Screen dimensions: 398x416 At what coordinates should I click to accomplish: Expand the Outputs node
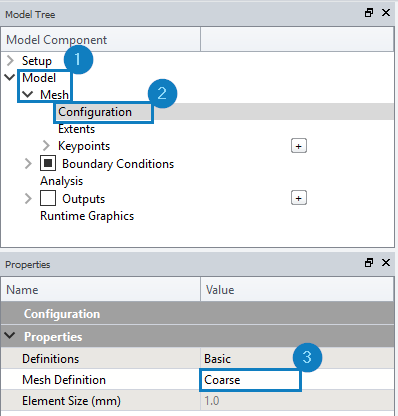tap(28, 199)
